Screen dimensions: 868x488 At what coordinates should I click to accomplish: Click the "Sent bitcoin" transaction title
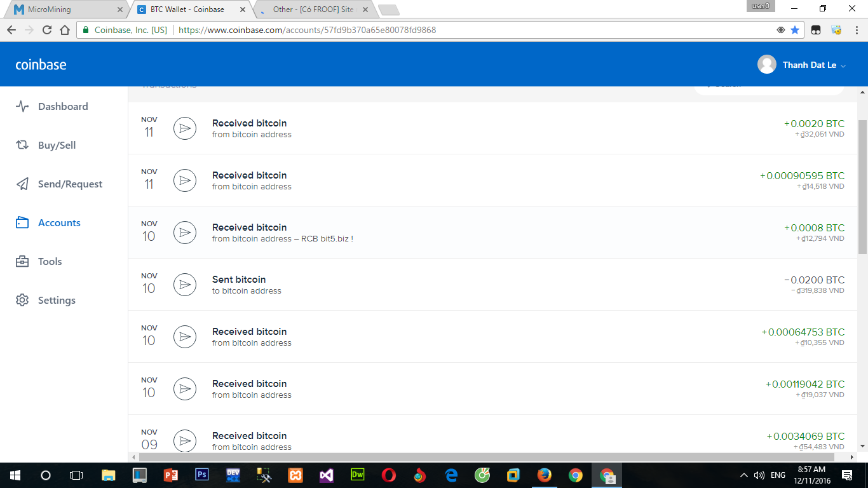tap(239, 280)
